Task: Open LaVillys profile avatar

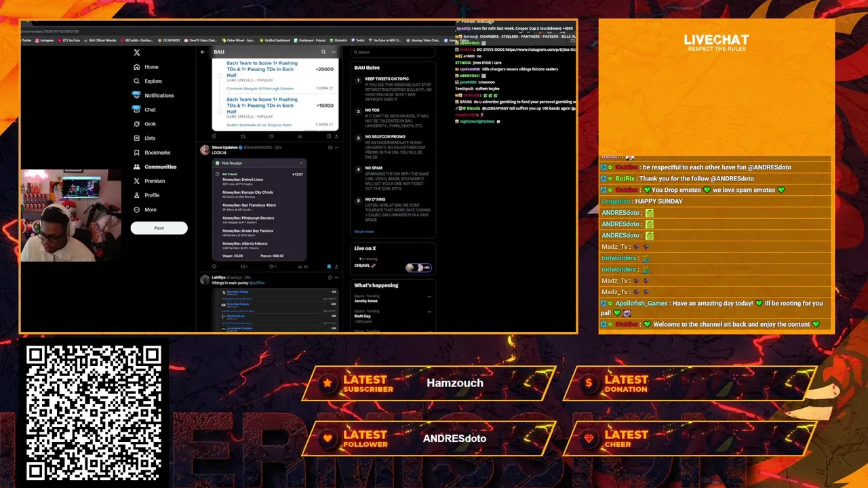Action: click(204, 279)
